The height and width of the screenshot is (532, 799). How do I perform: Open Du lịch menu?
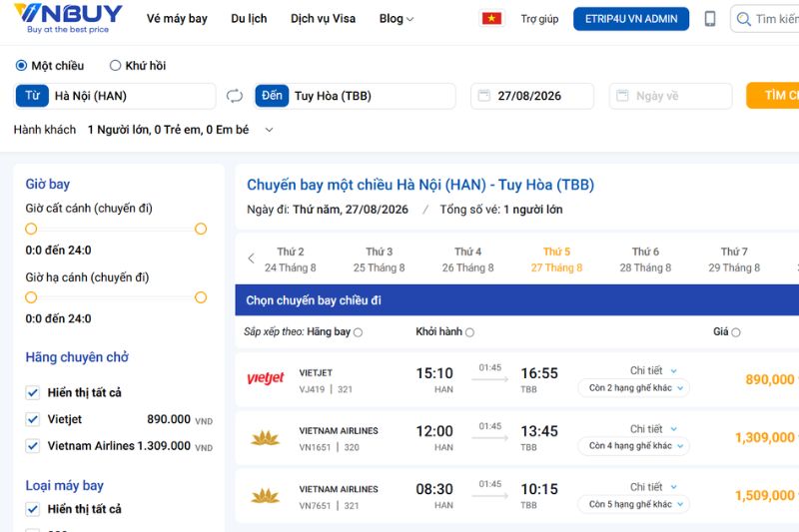point(249,19)
